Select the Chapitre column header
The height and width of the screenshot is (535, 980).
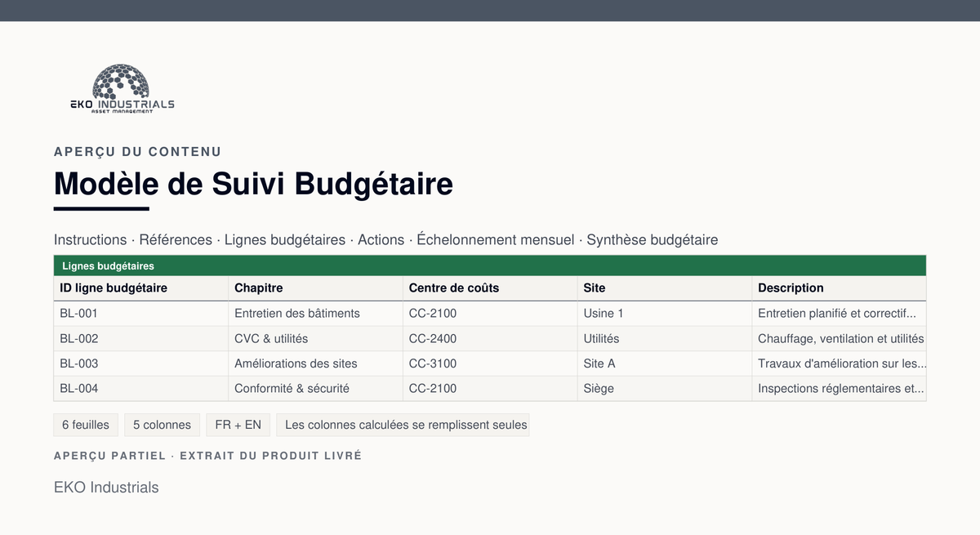(316, 288)
